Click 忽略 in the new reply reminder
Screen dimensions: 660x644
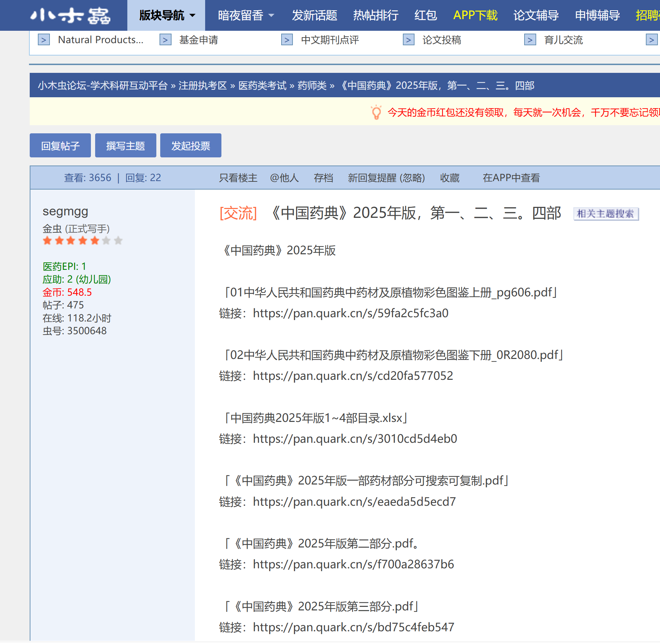pyautogui.click(x=412, y=178)
